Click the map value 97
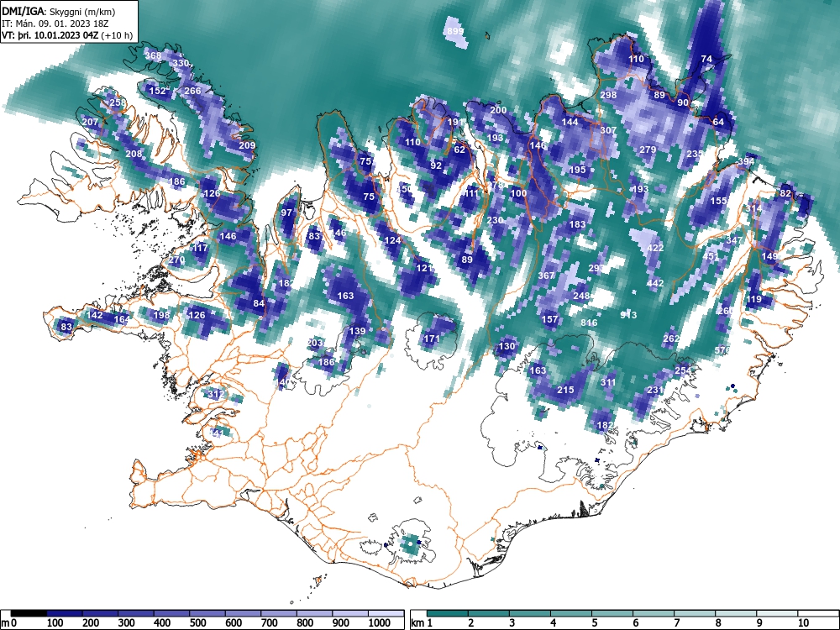The width and height of the screenshot is (840, 630). tap(286, 213)
